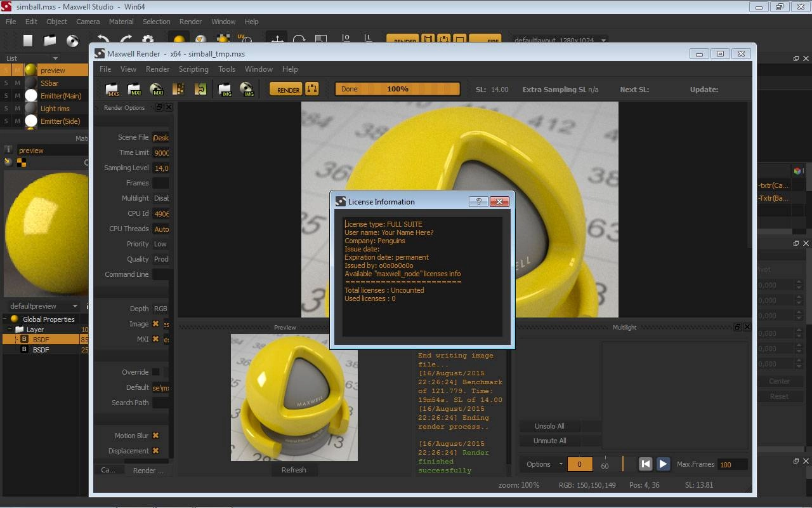Click new scene icon in Maxwell Studio
The image size is (812, 508).
(28, 41)
